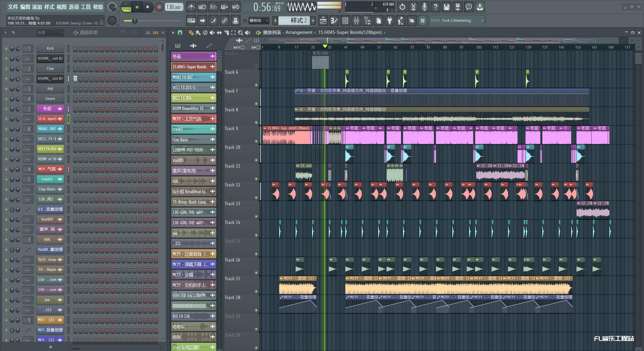Mute Track 6 in playlist
This screenshot has height=351, width=644.
click(256, 85)
